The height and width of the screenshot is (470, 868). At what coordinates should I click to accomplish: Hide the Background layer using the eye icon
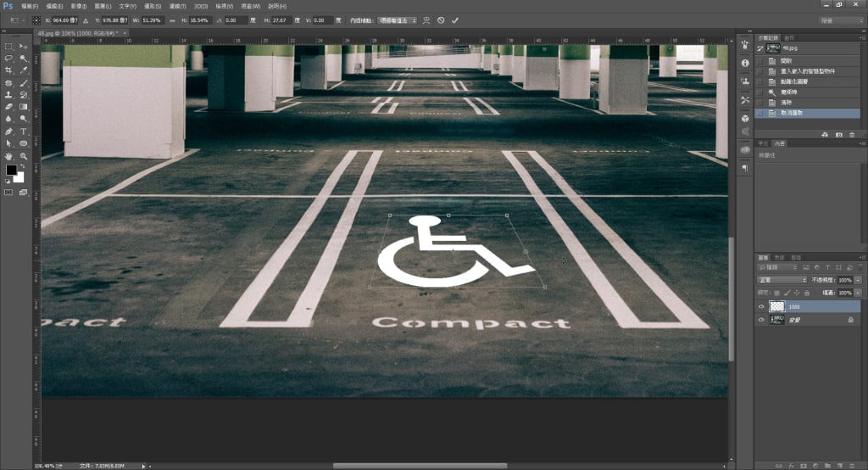point(760,320)
